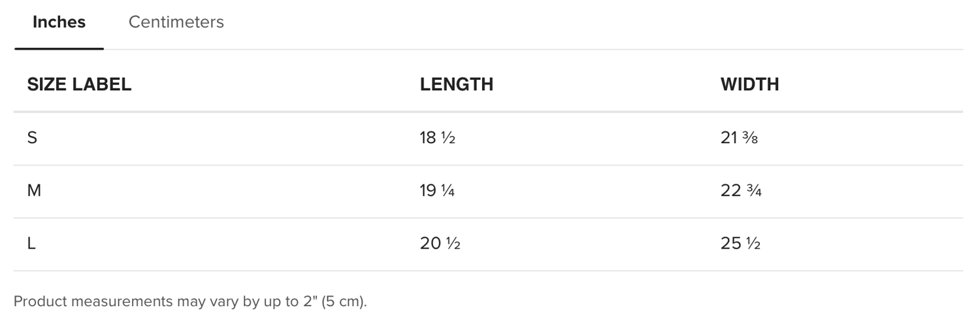Click the 18 ½ length value
The image size is (980, 327).
click(437, 138)
